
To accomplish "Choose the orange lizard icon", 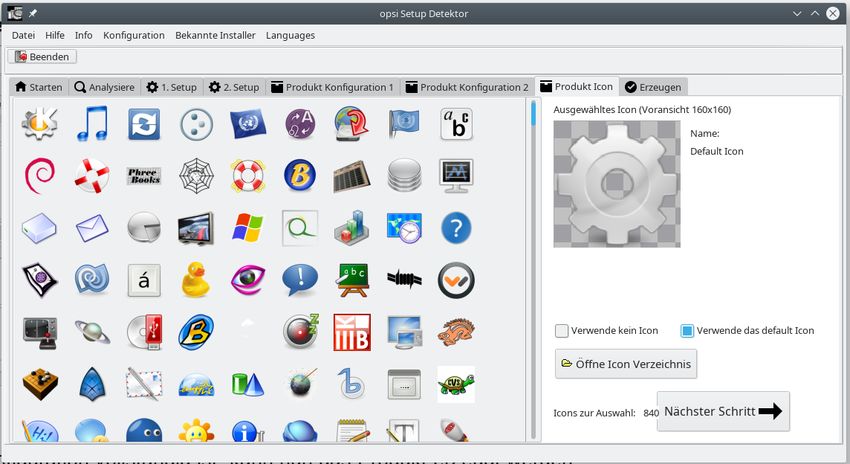I will coord(456,332).
